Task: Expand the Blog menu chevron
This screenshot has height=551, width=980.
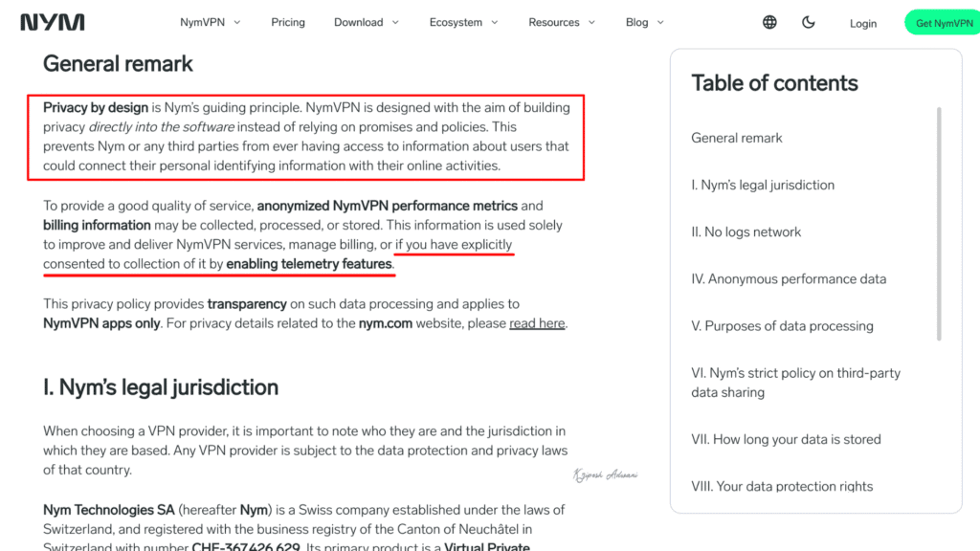Action: [x=660, y=23]
